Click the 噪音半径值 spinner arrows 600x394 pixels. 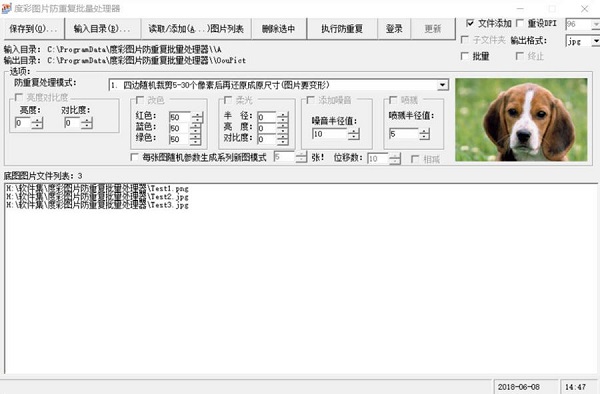354,134
